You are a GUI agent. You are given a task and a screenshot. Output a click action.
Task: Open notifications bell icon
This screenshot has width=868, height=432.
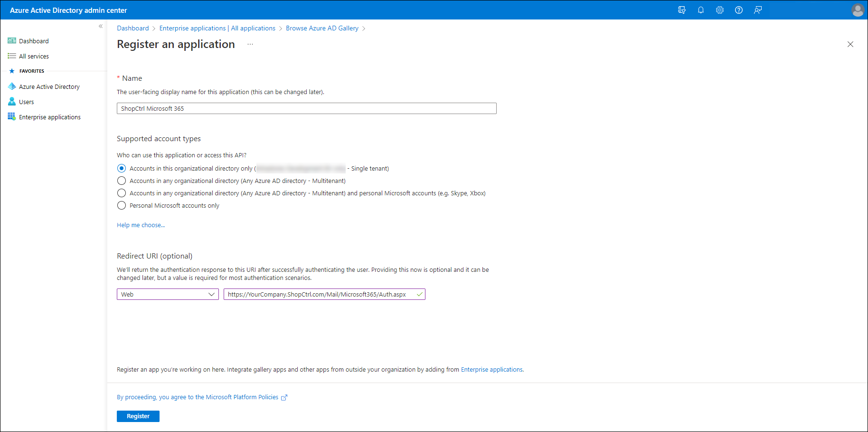click(701, 10)
